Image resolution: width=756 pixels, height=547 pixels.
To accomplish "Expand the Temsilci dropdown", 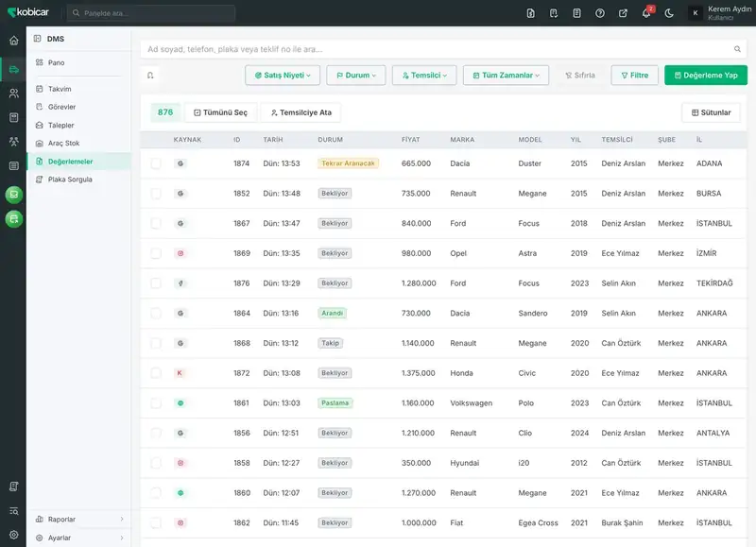I will 424,76.
